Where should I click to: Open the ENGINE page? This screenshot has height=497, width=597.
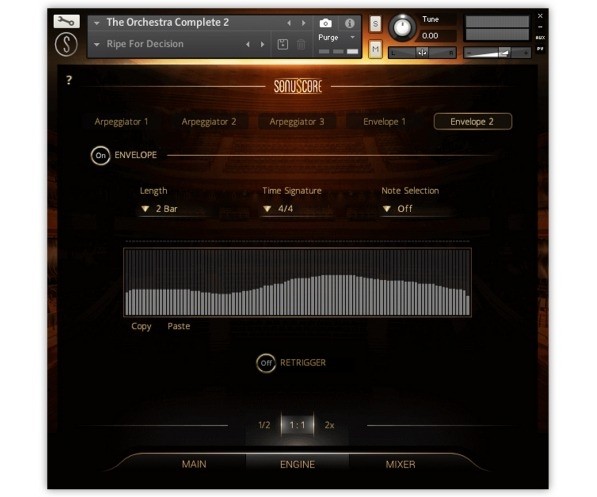[297, 464]
